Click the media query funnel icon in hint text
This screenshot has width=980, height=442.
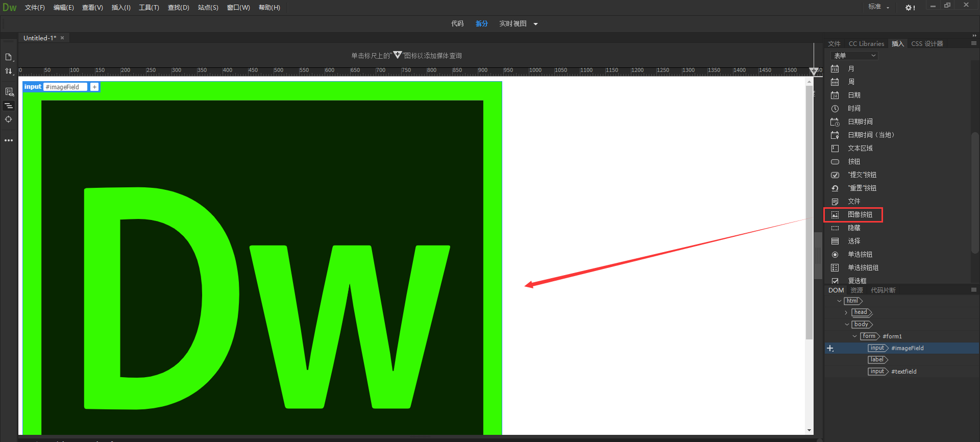coord(397,55)
